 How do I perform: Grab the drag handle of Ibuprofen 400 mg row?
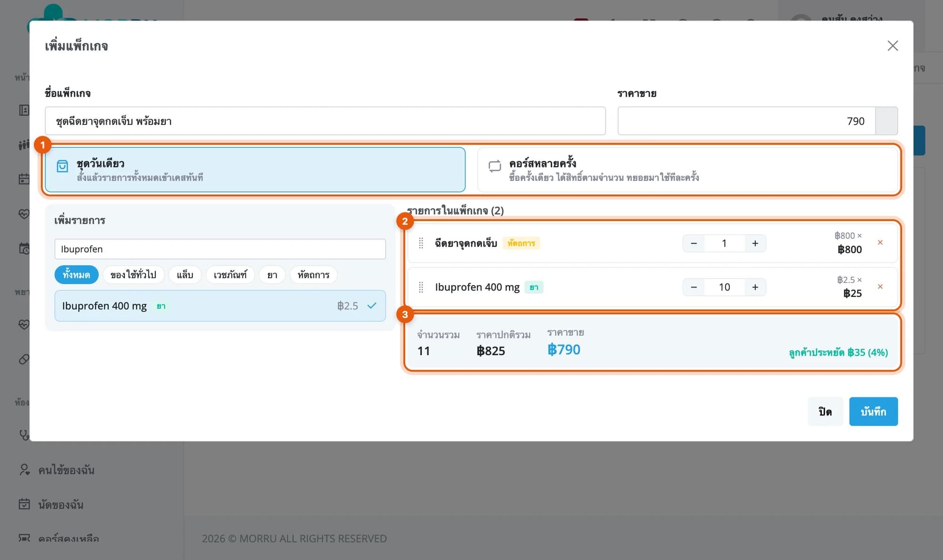click(421, 287)
